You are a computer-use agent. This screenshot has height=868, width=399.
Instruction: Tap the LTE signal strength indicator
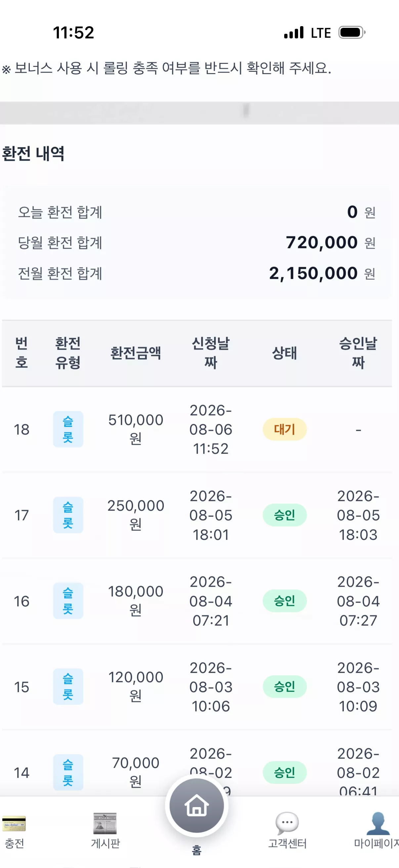pos(294,33)
